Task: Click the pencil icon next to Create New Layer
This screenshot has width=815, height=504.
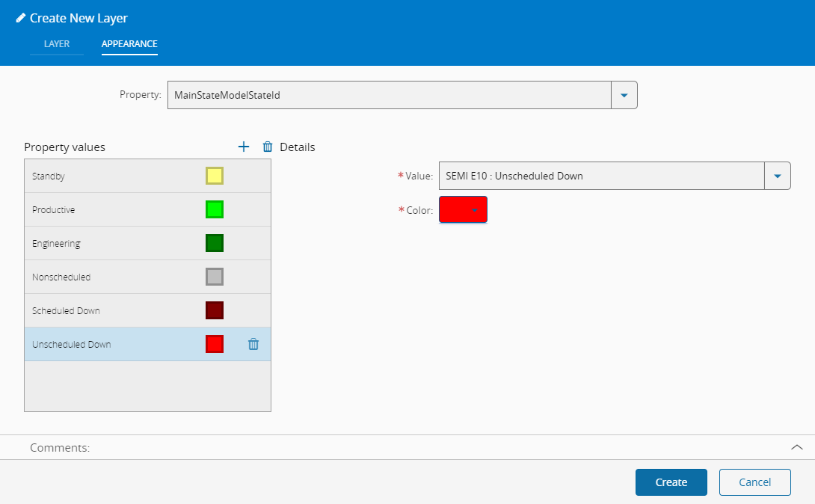Action: coord(21,18)
